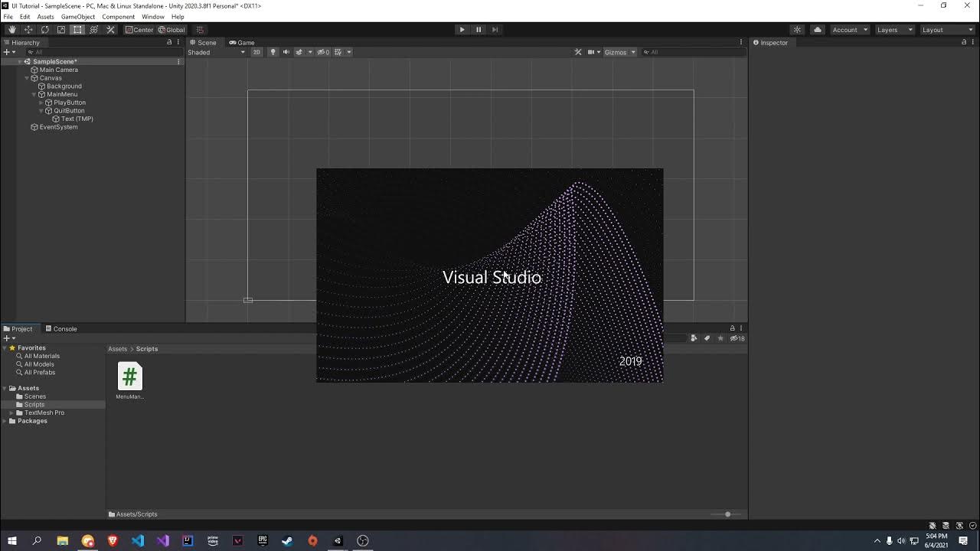
Task: Click the Scene view search field
Action: coord(693,52)
